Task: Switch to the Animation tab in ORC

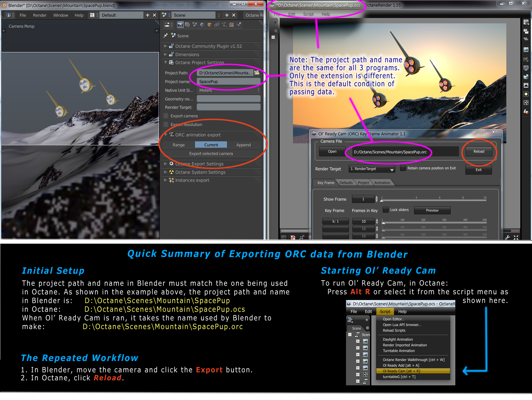Action: tap(382, 183)
